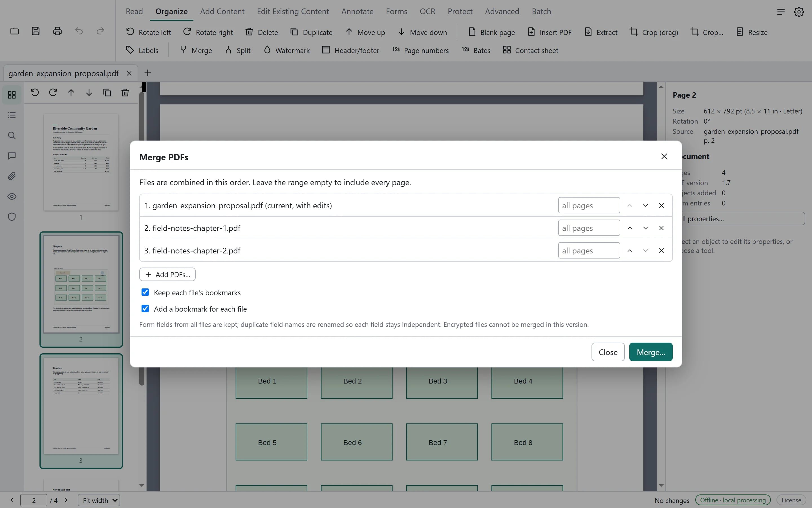Open the settings gear icon
Screen dimensions: 812x508
coord(799,12)
